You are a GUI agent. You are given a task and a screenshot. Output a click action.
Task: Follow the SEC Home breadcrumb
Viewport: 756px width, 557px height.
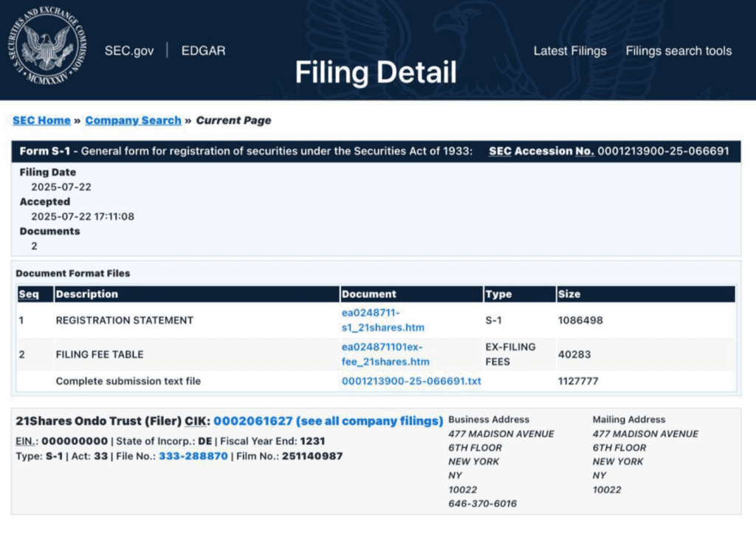(41, 120)
